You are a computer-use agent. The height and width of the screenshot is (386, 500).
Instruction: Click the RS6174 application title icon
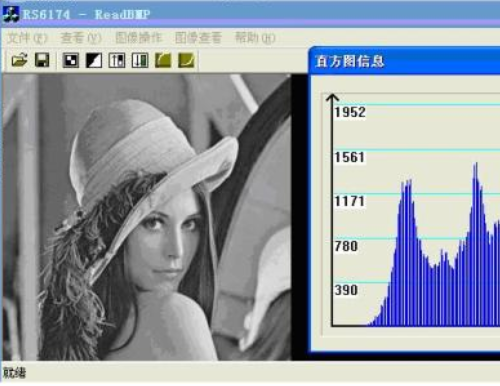pos(11,14)
